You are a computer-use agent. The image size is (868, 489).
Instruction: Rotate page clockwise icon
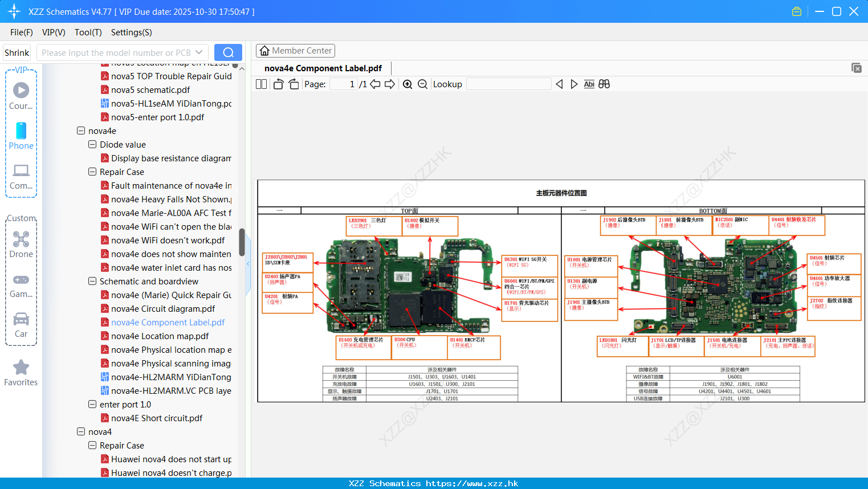294,84
